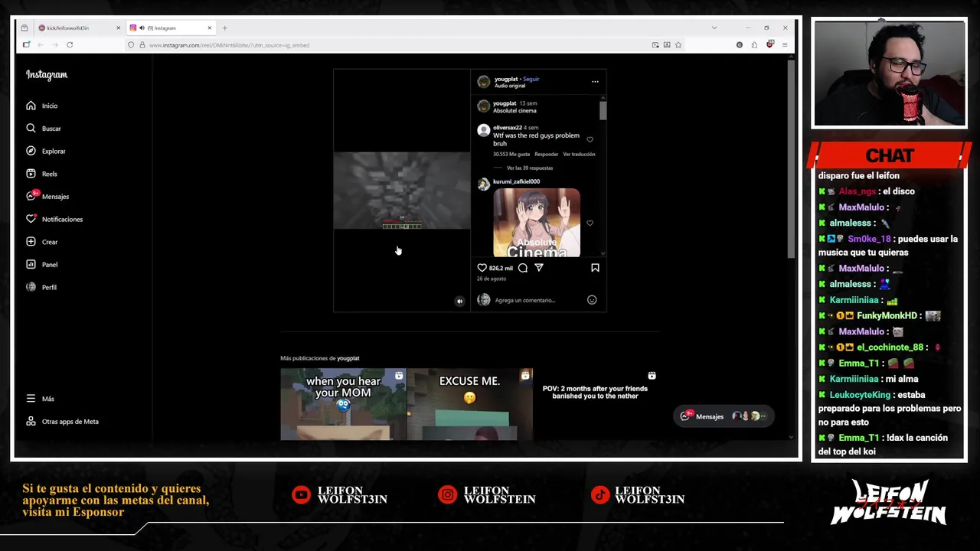
Task: Toggle the reel's sound with the speaker icon
Action: pos(459,302)
